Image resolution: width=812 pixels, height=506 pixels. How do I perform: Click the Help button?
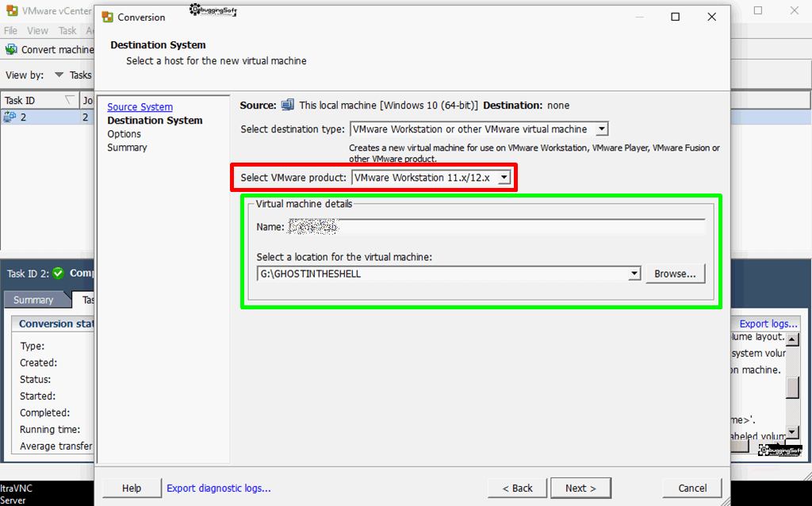[x=132, y=488]
